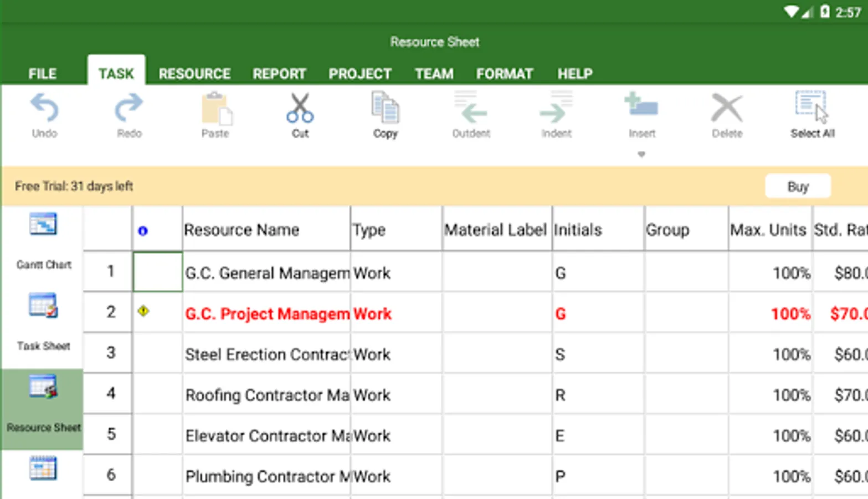Select the red G.C. Project Management name
Screen dimensions: 868x499
click(266, 313)
